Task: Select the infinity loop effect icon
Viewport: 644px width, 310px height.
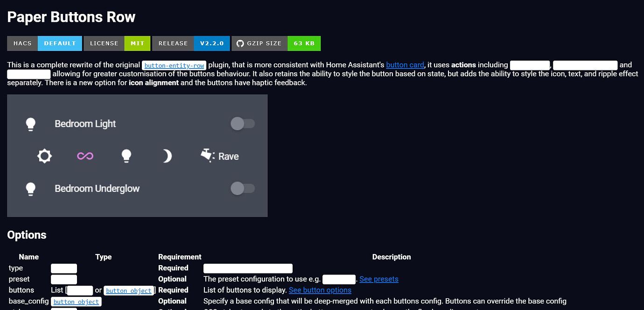Action: click(85, 156)
